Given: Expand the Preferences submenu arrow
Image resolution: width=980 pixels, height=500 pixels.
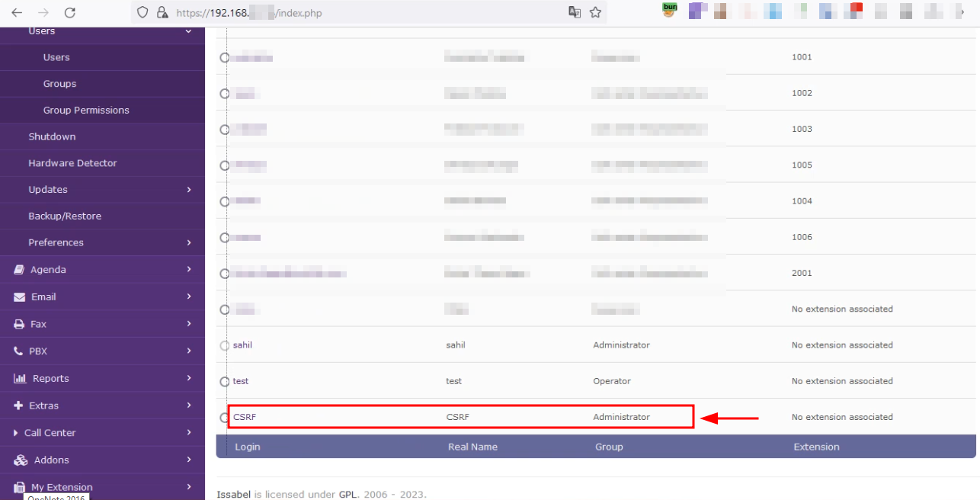Looking at the screenshot, I should 189,242.
